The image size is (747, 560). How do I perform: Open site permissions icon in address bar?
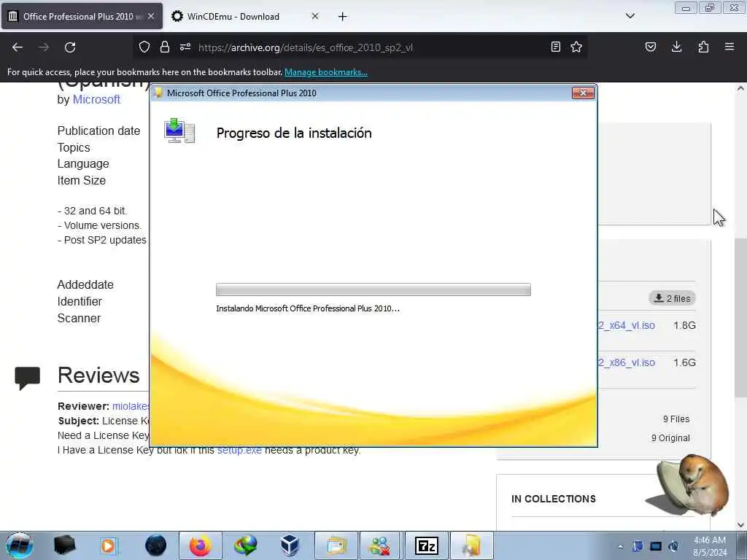click(x=185, y=47)
